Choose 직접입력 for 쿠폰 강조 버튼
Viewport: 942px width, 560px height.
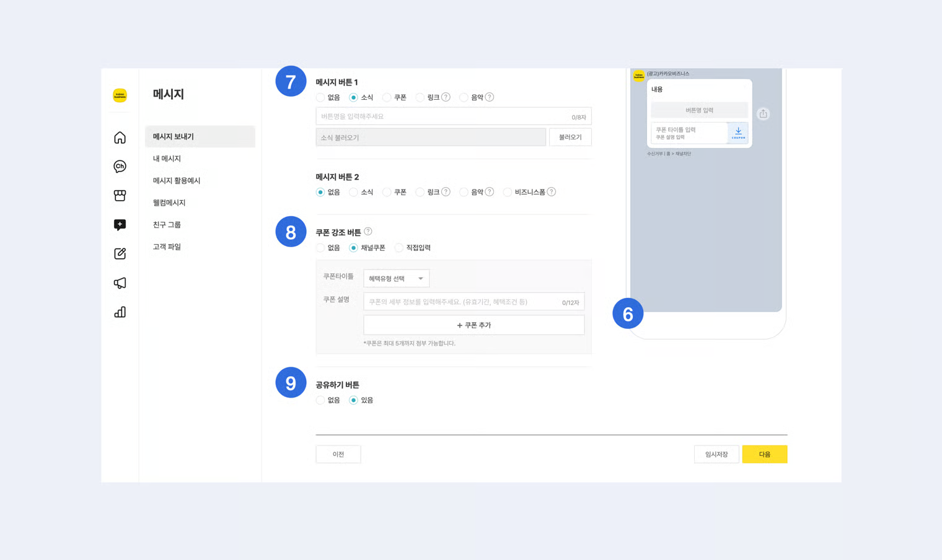point(399,248)
